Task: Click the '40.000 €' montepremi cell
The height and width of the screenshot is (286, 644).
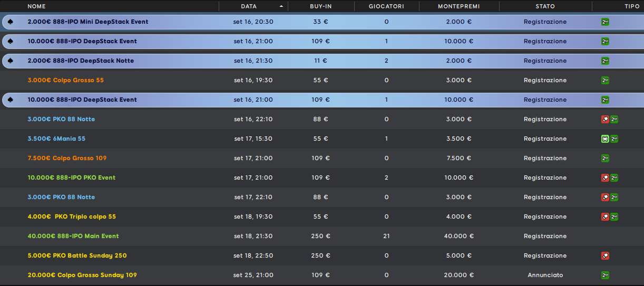Action: 458,236
